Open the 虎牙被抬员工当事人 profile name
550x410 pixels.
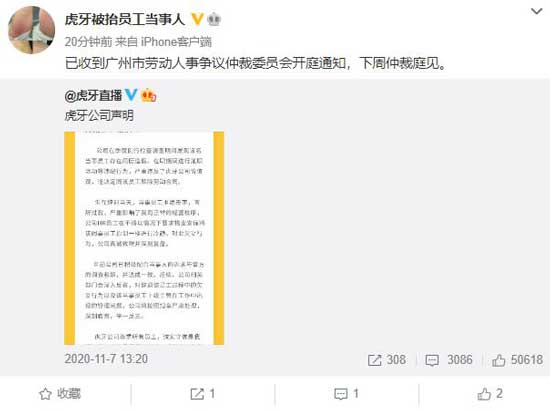tap(125, 19)
